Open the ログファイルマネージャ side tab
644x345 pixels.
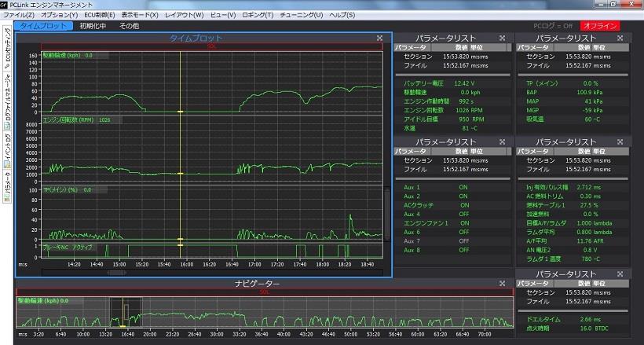pos(6,101)
